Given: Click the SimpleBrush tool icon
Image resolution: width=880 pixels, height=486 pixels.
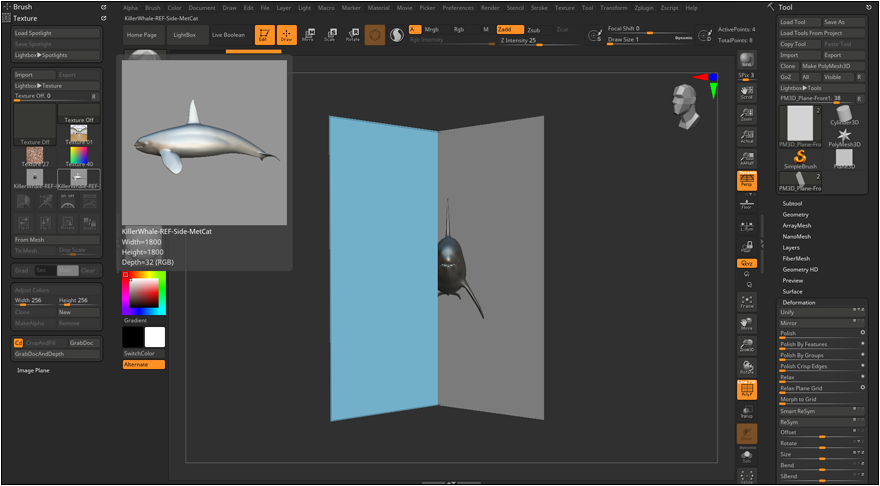Looking at the screenshot, I should pos(799,159).
